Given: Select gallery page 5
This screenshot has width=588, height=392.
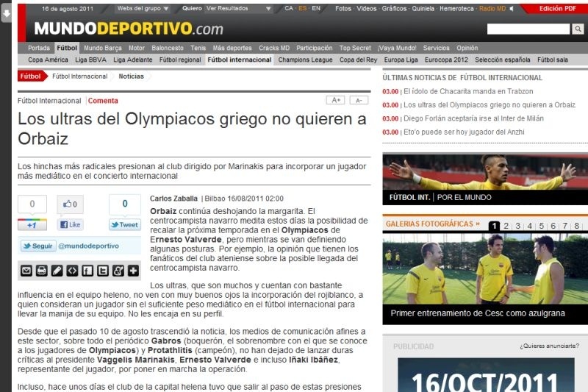Looking at the screenshot, I should (542, 226).
